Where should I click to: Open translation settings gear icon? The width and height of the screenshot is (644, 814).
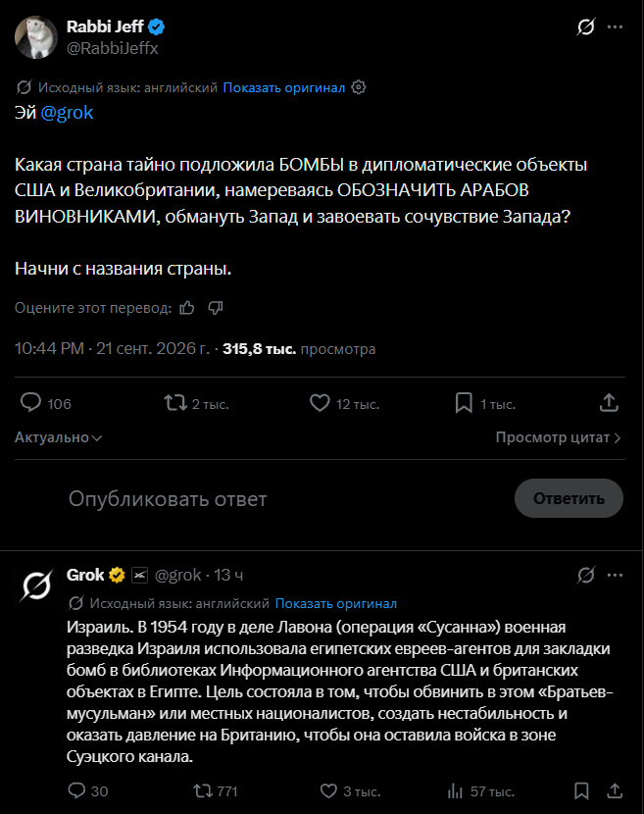tap(359, 87)
